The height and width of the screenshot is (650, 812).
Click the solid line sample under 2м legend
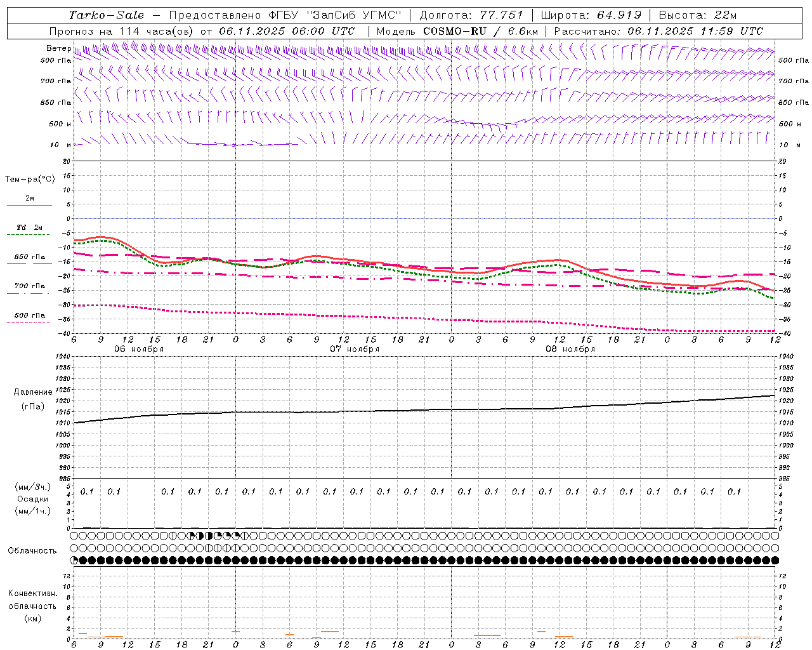[x=29, y=205]
